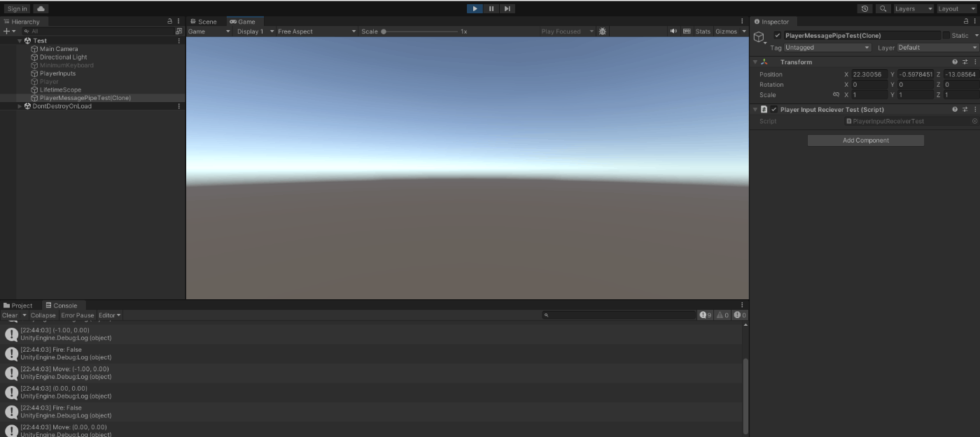Click the Step frame button
The height and width of the screenshot is (437, 980).
(x=507, y=8)
